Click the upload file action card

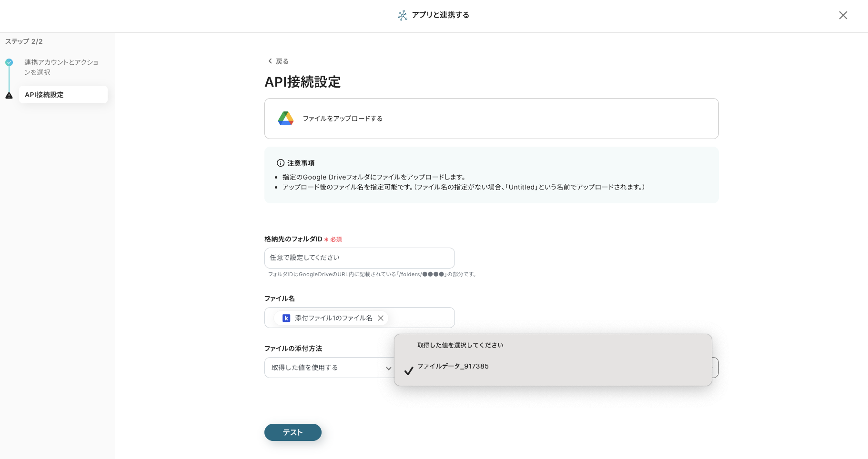[x=491, y=119]
